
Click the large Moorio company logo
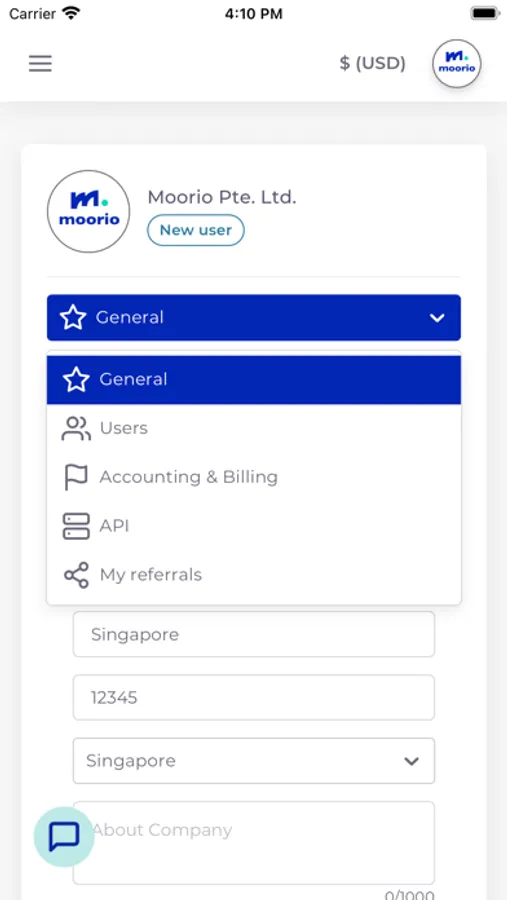point(88,211)
